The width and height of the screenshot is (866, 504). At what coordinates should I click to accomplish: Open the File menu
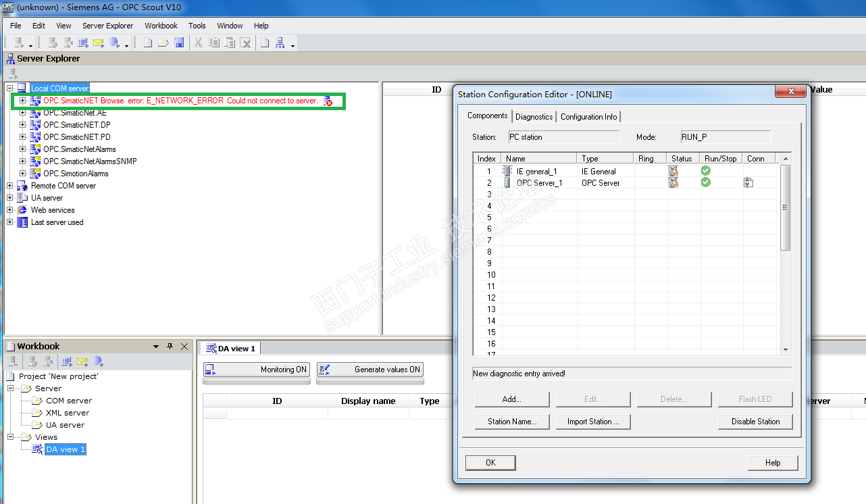click(16, 26)
